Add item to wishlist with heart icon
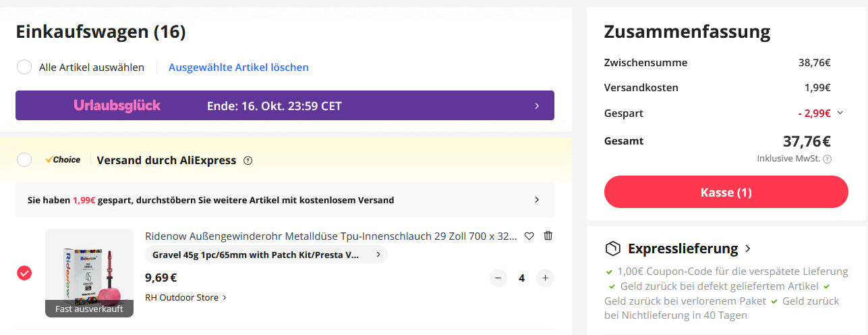This screenshot has width=868, height=335. coord(529,236)
